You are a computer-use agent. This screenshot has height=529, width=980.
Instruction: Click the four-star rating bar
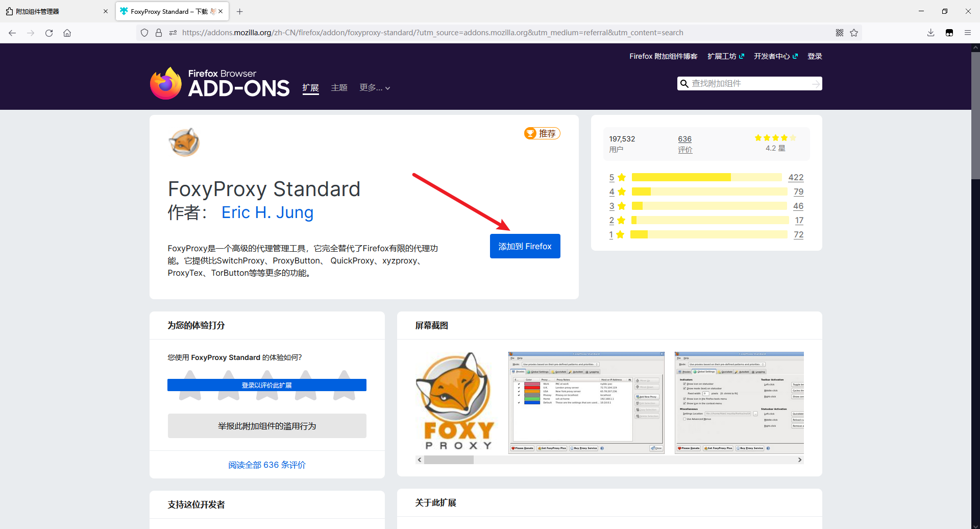click(x=709, y=191)
